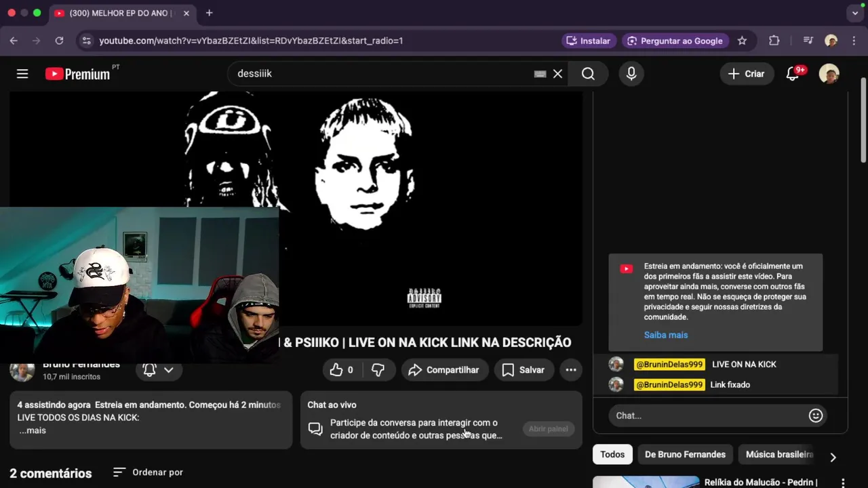Viewport: 868px width, 488px height.
Task: Open a new browser tab
Action: coord(209,13)
